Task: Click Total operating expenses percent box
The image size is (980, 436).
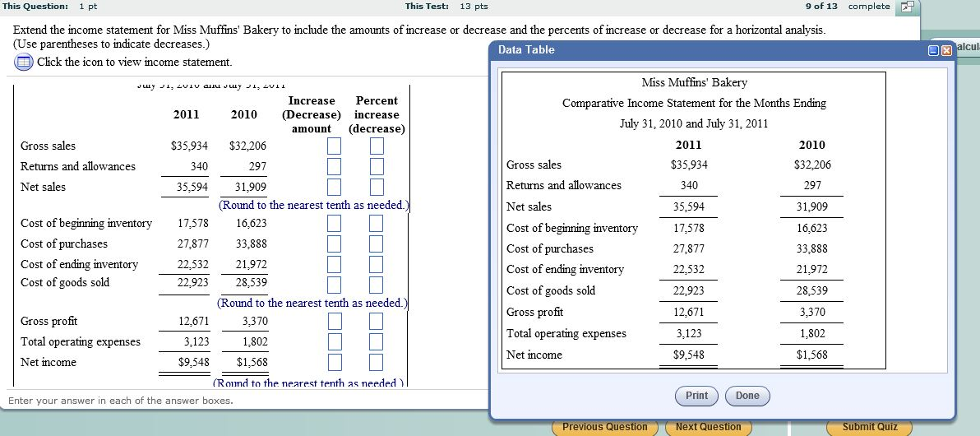Action: point(376,341)
